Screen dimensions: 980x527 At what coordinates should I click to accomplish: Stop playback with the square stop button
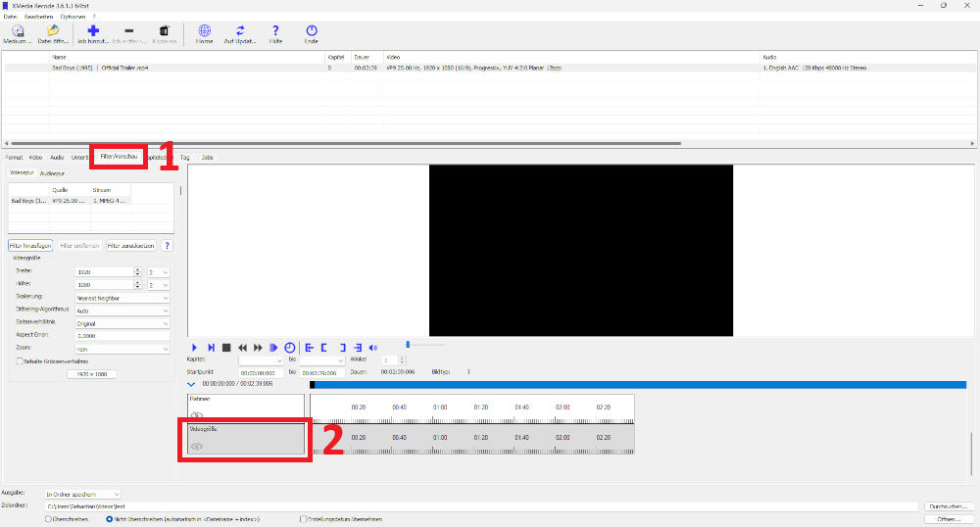click(225, 348)
